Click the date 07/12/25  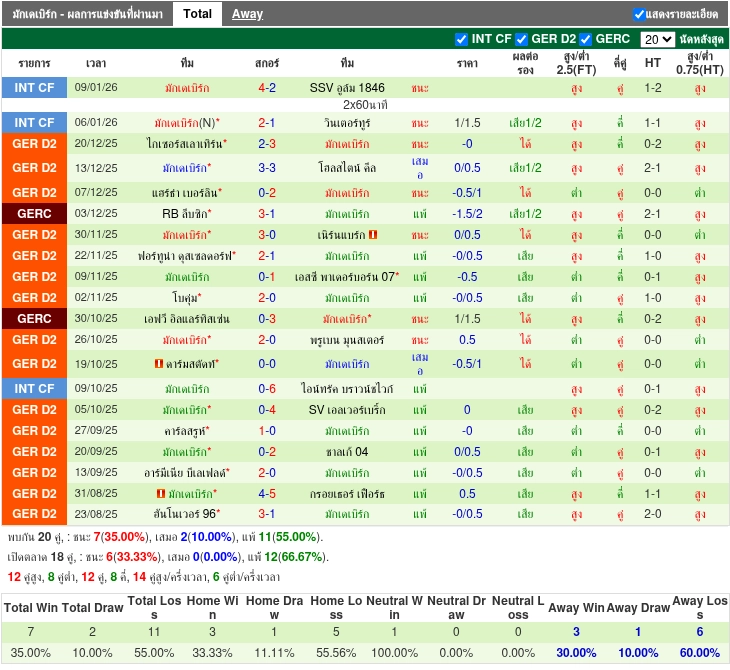tap(96, 192)
